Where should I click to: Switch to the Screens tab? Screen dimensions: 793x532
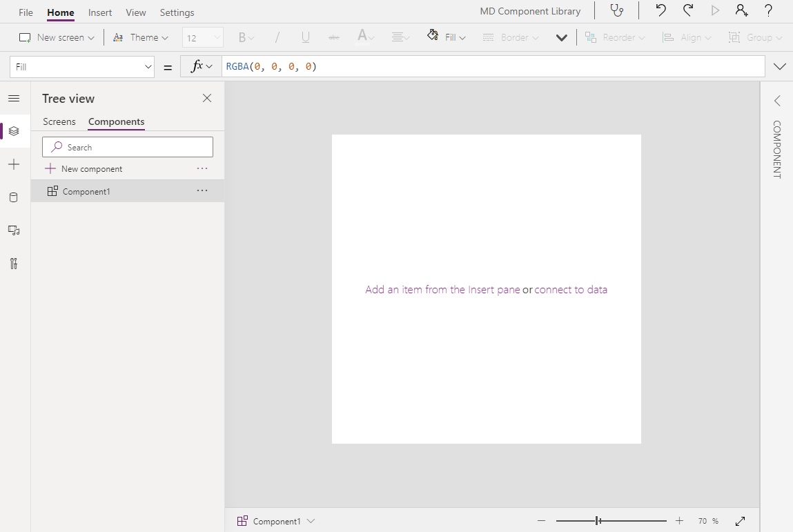click(59, 121)
